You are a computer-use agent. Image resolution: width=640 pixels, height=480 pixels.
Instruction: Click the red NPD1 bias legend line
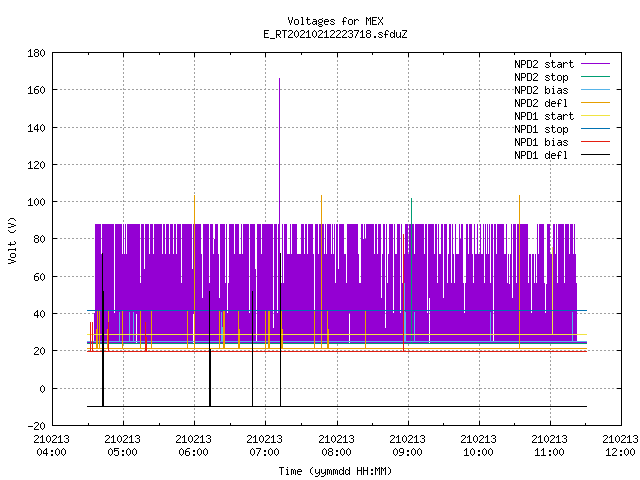595,142
